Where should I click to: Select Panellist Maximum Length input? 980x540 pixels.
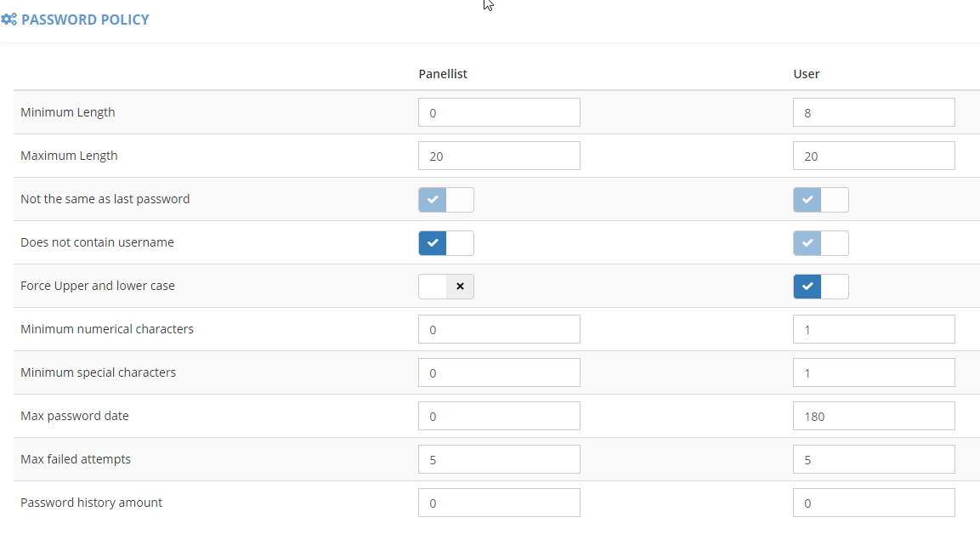pyautogui.click(x=499, y=156)
